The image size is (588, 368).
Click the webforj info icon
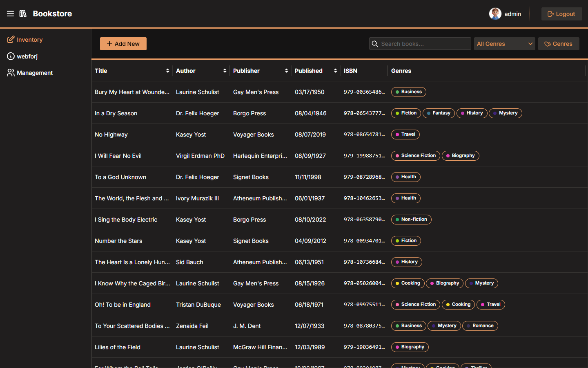tap(11, 56)
